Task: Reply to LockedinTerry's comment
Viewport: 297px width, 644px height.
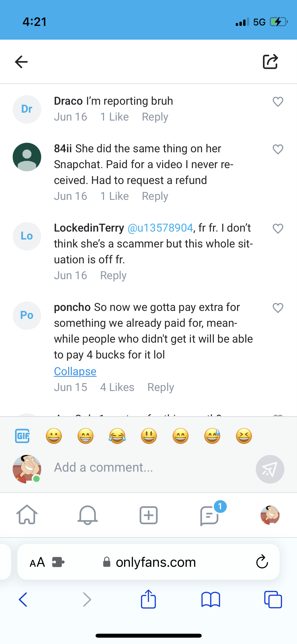Action: click(113, 275)
